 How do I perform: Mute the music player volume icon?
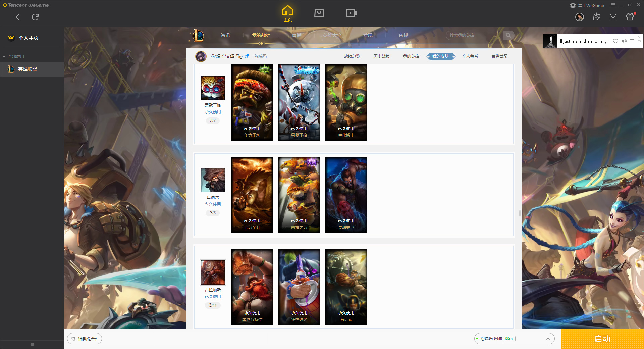[624, 41]
